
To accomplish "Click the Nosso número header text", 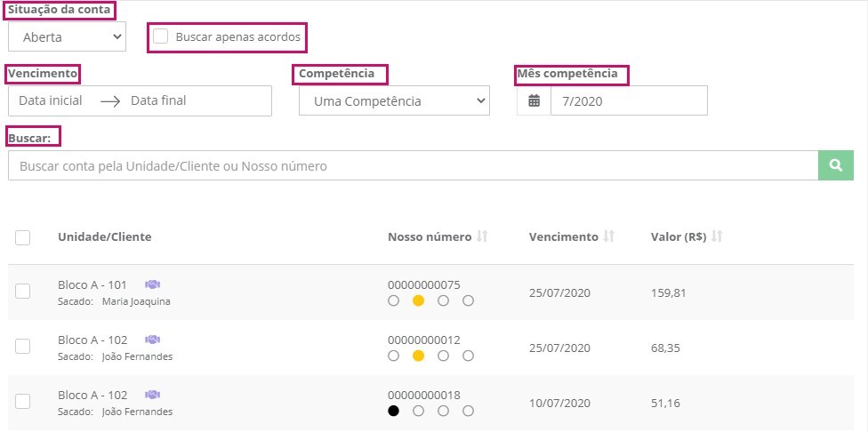I will point(430,236).
